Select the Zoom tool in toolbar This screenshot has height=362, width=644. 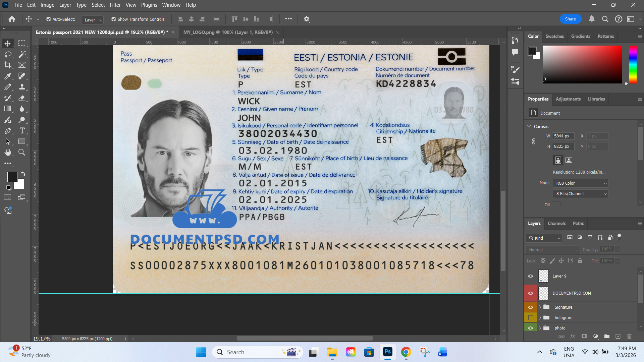(x=22, y=153)
